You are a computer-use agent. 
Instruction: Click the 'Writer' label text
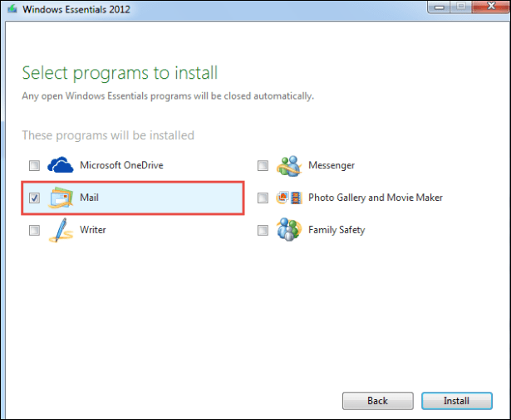[x=93, y=230]
